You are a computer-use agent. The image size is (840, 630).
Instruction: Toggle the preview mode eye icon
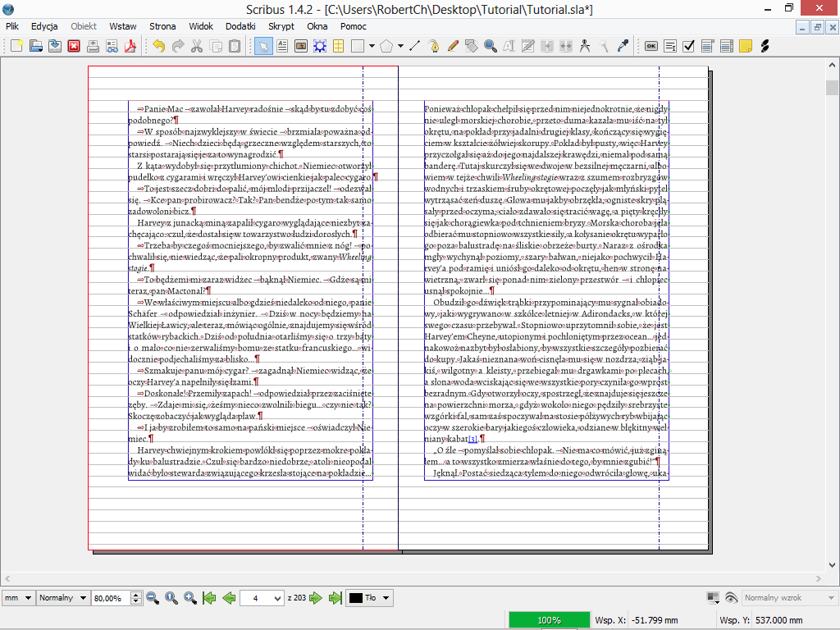(730, 598)
